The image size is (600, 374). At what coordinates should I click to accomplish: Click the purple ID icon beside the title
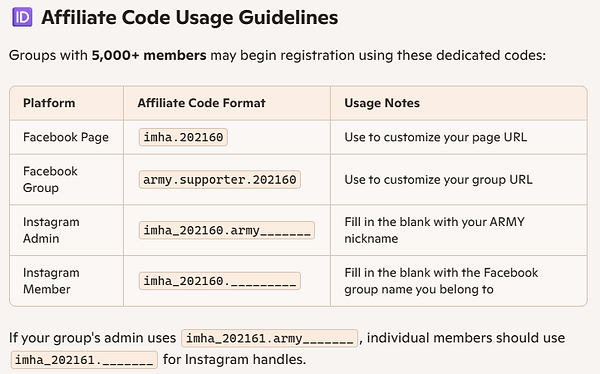pos(22,17)
